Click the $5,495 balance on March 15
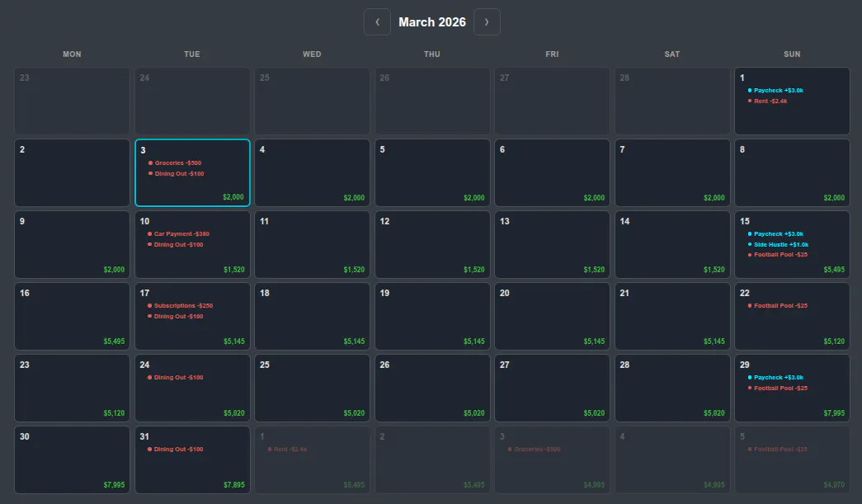 [834, 269]
